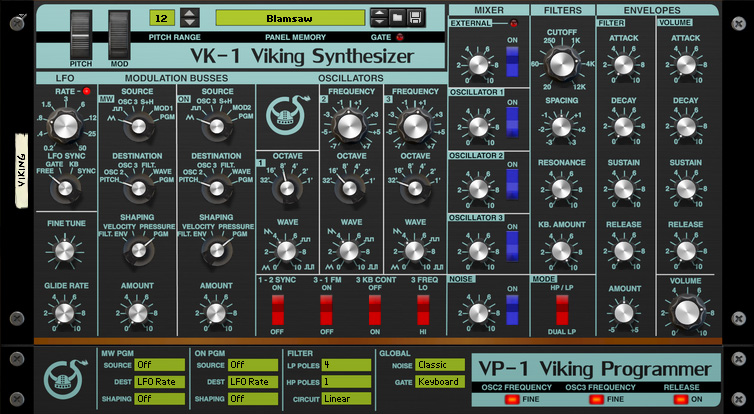The height and width of the screenshot is (414, 754).
Task: Open the Global Gate Keyboard dropdown
Action: pos(440,382)
